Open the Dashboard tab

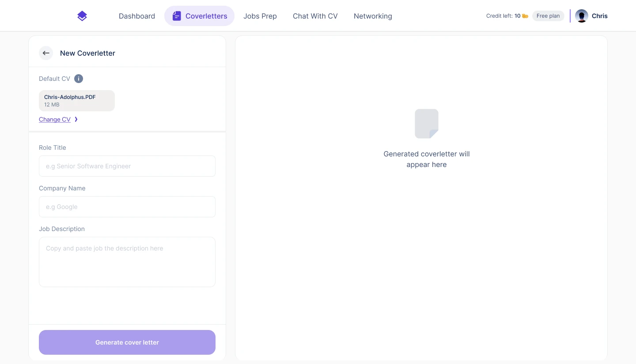(137, 16)
